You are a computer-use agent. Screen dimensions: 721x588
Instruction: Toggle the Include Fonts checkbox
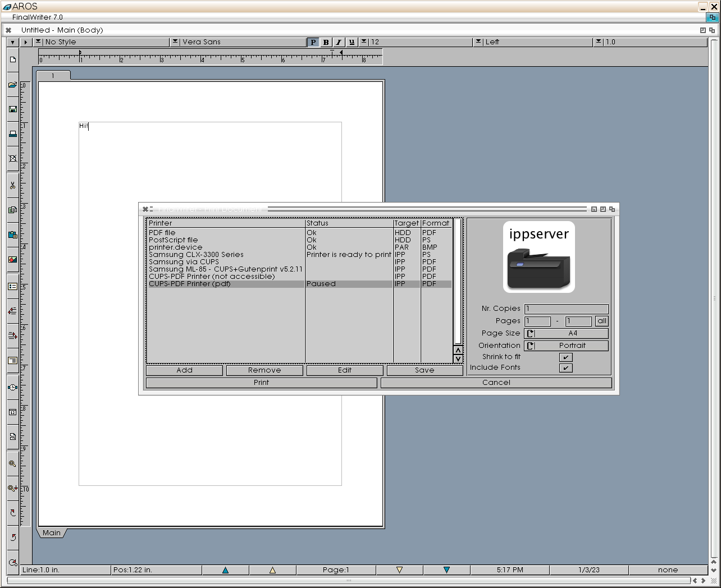(x=565, y=368)
